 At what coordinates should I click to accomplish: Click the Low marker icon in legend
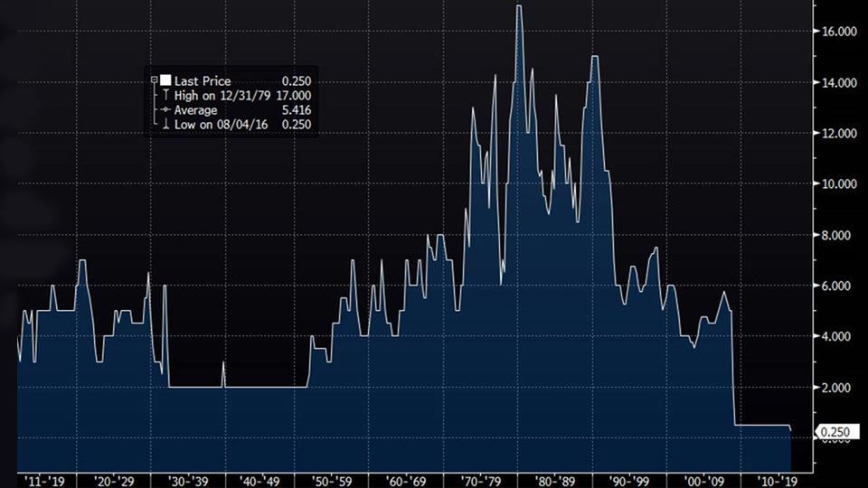[165, 124]
